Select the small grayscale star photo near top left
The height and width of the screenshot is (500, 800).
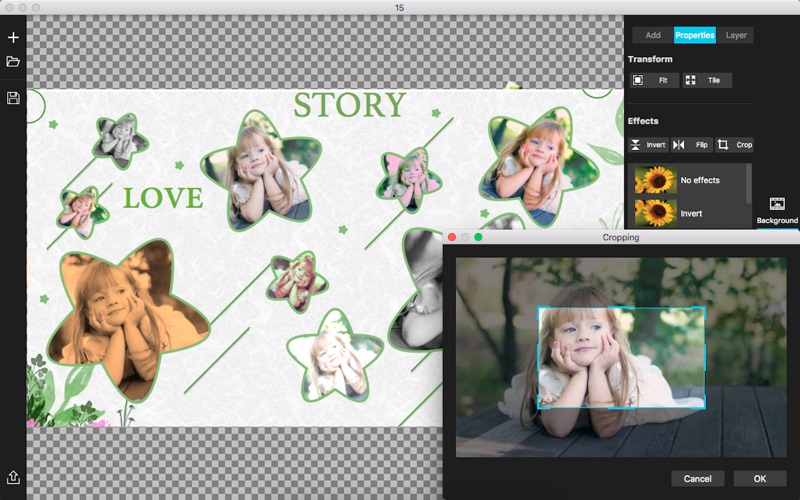(x=120, y=141)
